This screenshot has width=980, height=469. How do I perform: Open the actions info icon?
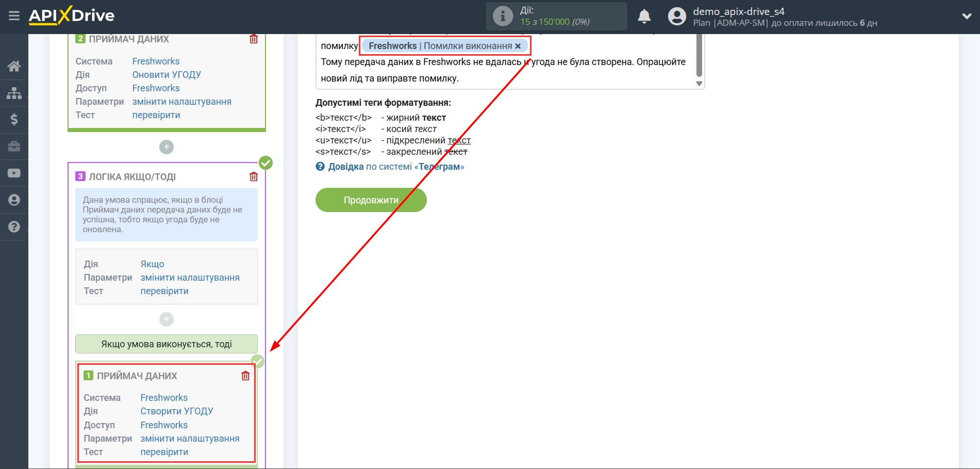[503, 16]
